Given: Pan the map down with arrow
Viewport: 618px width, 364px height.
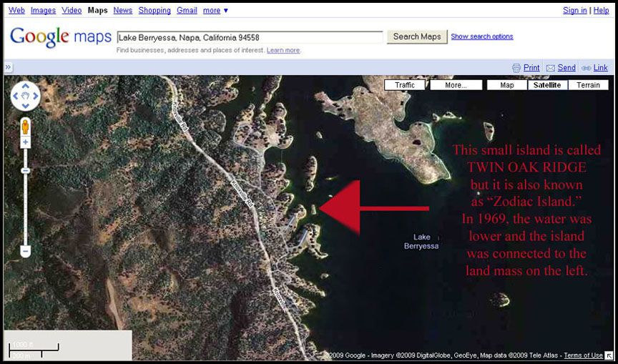Looking at the screenshot, I should [26, 106].
